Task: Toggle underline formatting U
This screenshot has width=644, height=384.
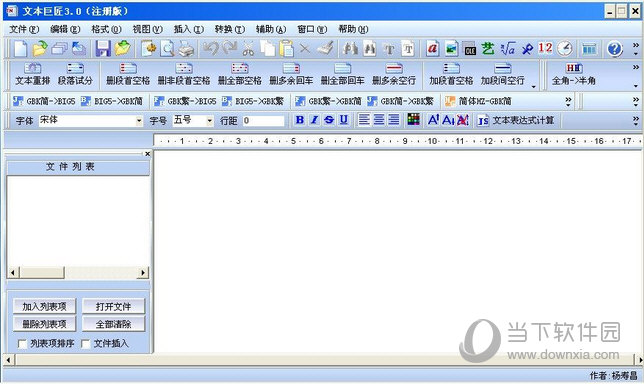Action: point(344,120)
